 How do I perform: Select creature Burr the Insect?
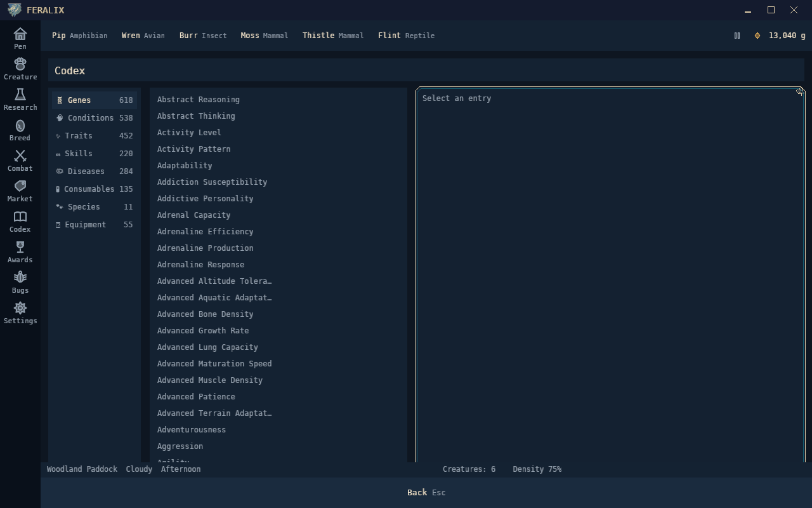point(203,36)
